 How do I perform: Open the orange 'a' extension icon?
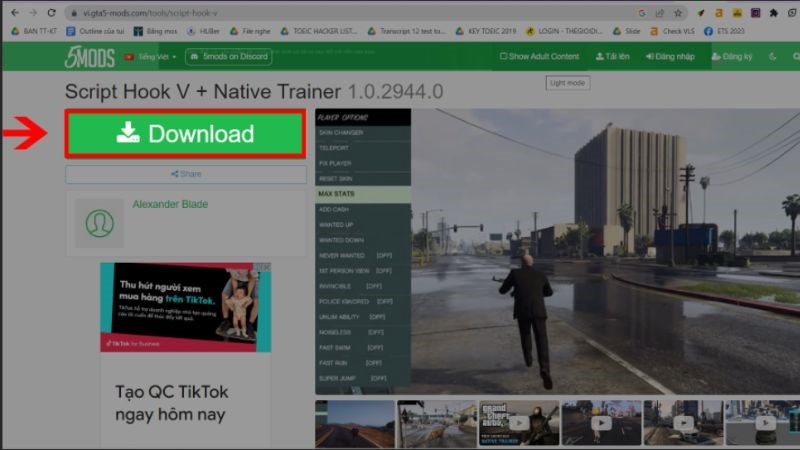(x=719, y=13)
